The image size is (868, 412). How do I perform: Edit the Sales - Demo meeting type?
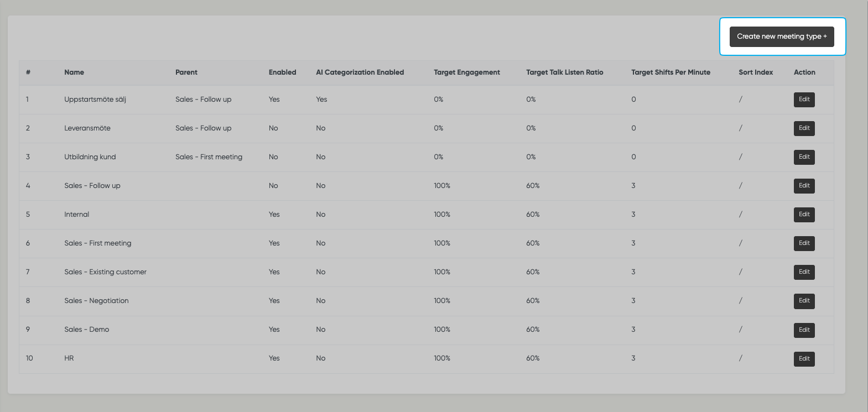(x=804, y=330)
